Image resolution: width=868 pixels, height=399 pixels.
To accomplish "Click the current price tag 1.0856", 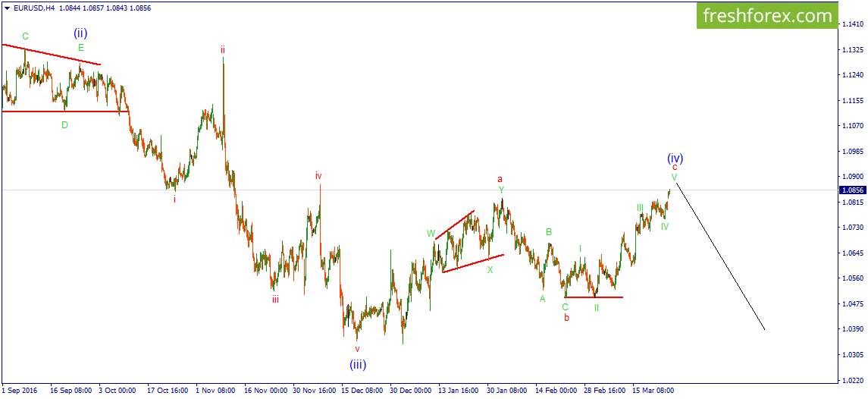I will pos(852,190).
